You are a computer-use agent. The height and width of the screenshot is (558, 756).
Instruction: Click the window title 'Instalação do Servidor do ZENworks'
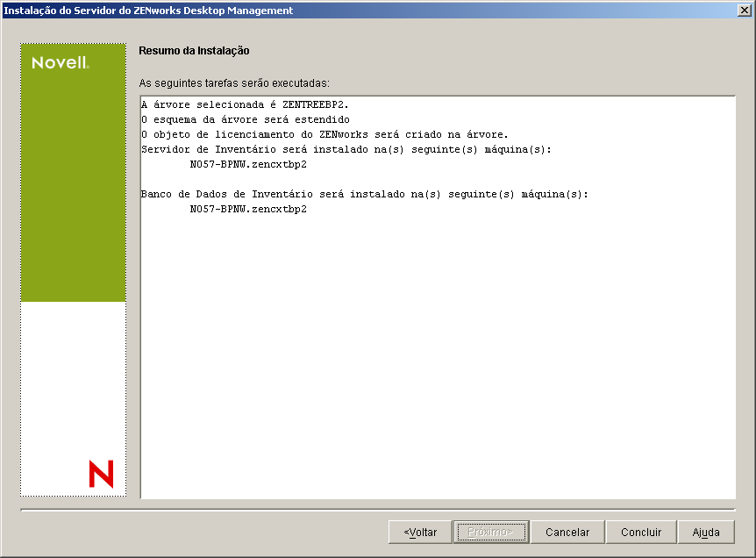tap(148, 11)
